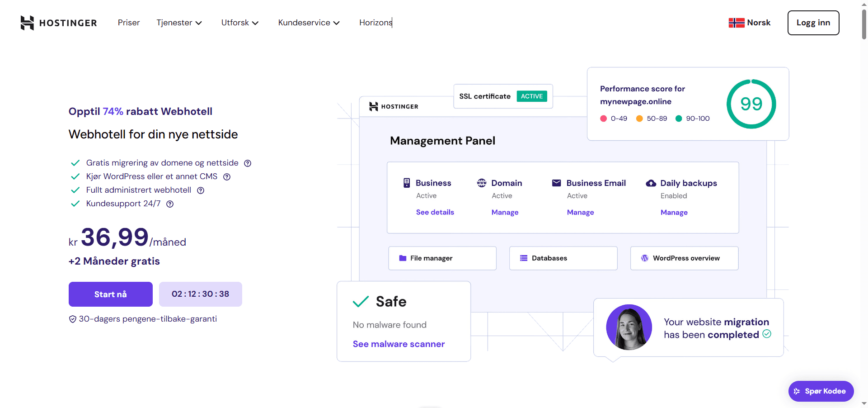Click the Start nå button
This screenshot has width=868, height=408.
(111, 294)
